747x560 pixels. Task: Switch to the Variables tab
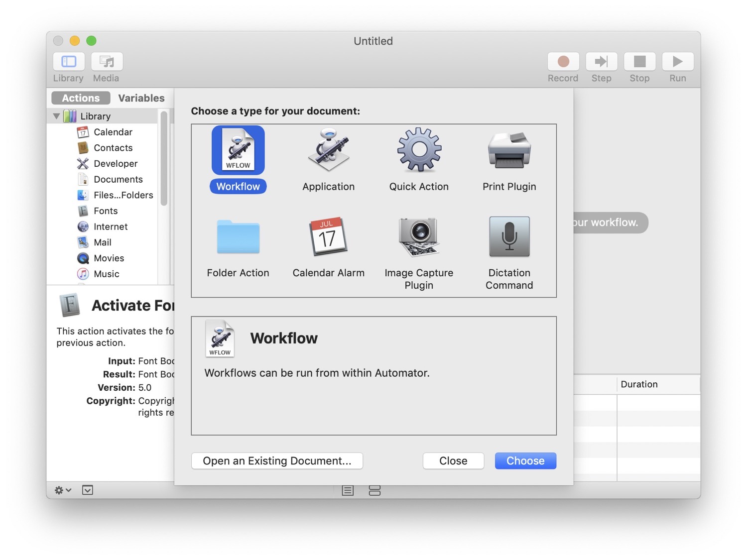tap(141, 98)
